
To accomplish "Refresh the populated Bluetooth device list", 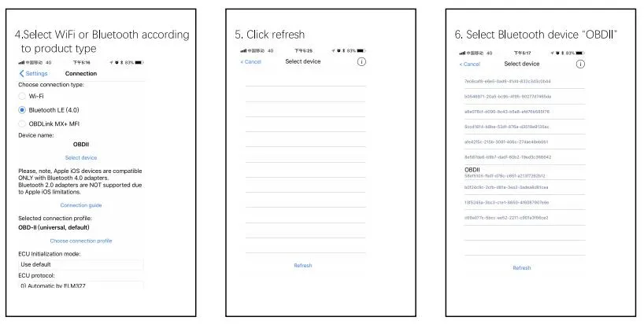I will click(522, 268).
